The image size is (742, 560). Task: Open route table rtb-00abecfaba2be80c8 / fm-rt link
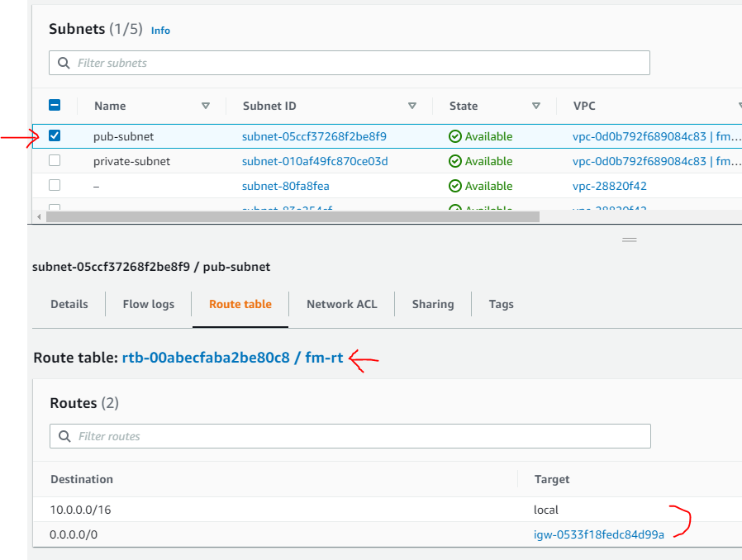[232, 358]
